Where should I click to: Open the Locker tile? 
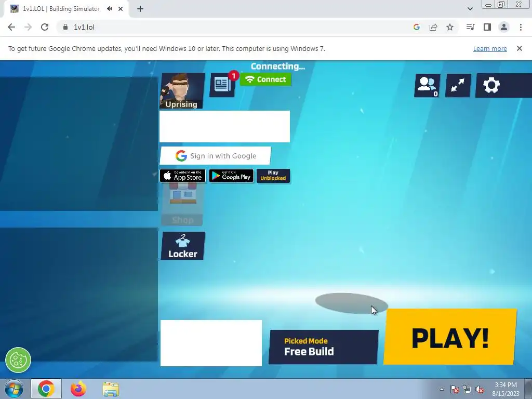tap(183, 246)
